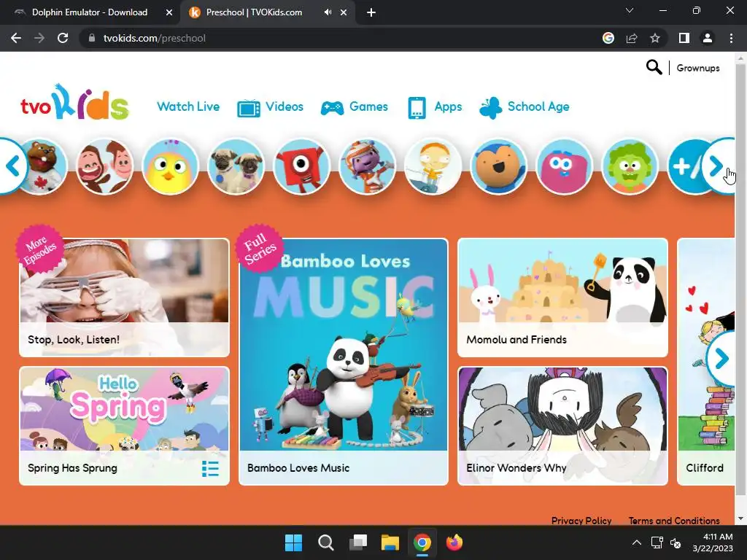Open the Chrome profile icon
The image size is (747, 560).
click(x=708, y=38)
